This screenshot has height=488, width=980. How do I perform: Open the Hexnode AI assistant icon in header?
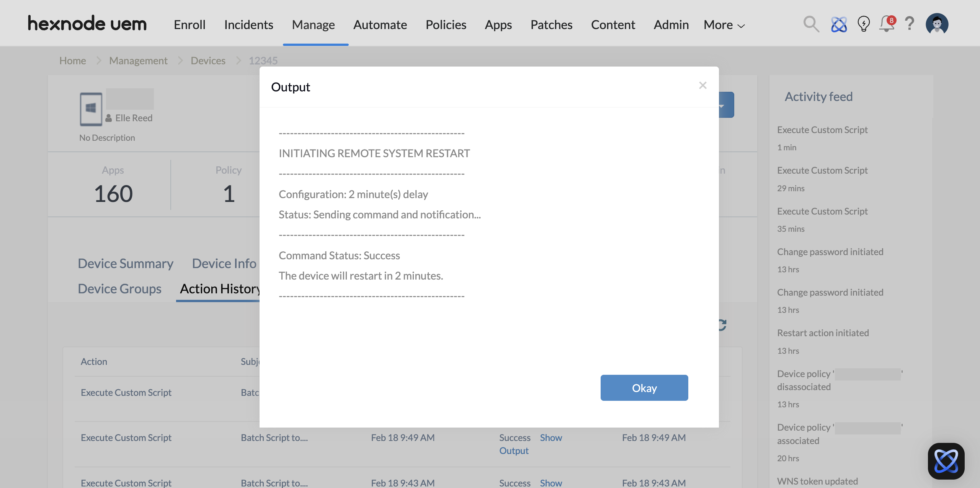(x=839, y=24)
